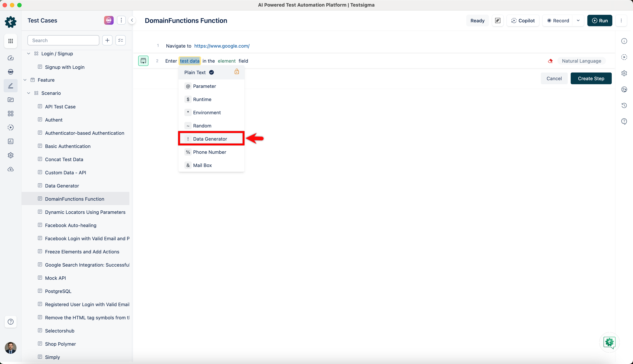
Task: Click the step type icon beside step 2
Action: [x=143, y=61]
